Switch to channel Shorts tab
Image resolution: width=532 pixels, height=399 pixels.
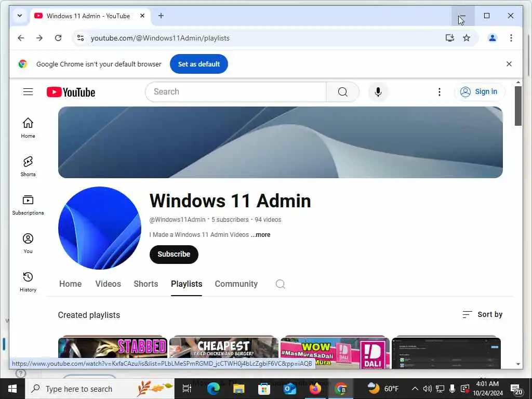[x=146, y=284]
